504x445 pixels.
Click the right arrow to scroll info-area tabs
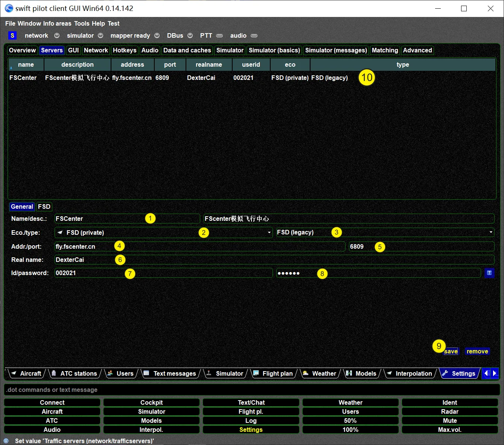(x=495, y=373)
